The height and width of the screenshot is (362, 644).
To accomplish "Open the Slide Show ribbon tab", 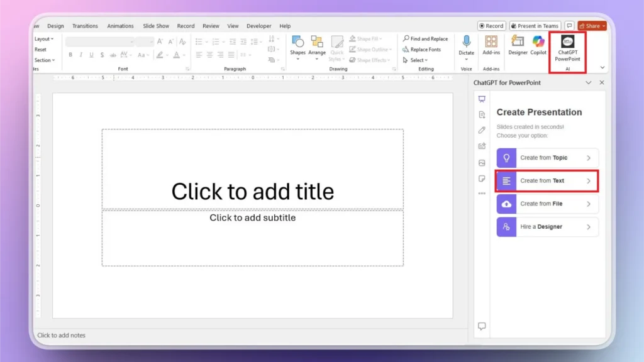I will [x=155, y=26].
